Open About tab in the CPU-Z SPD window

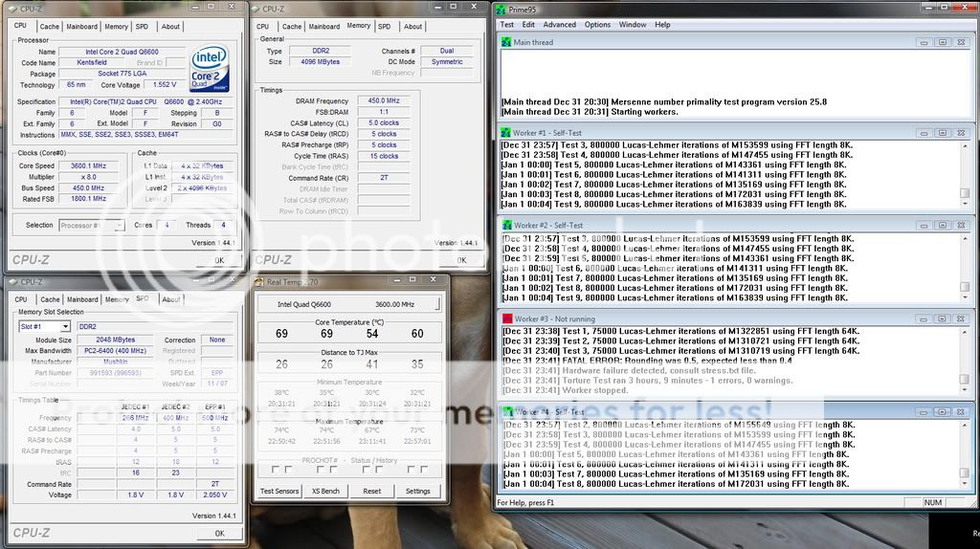[x=171, y=299]
